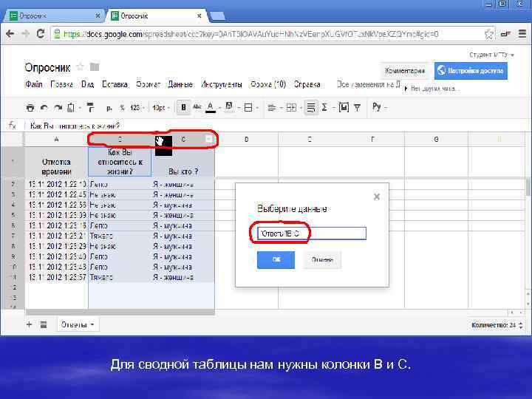Click the data range input field

pos(312,233)
